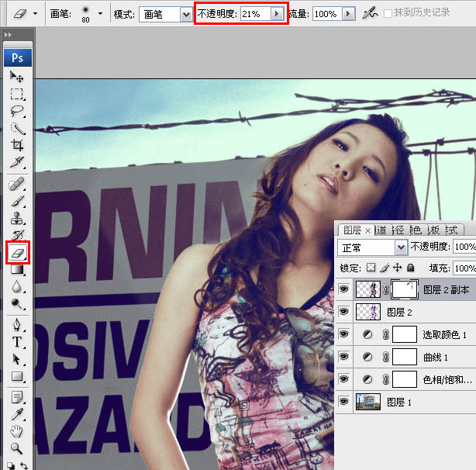Hide the 图层 2 layer
The image size is (476, 470).
343,312
